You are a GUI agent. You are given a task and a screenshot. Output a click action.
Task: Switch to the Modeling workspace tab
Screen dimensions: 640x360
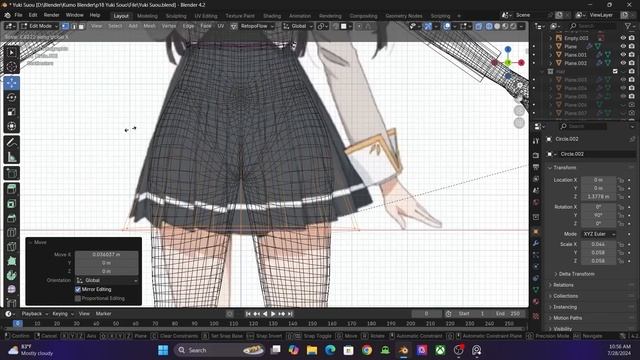(147, 16)
